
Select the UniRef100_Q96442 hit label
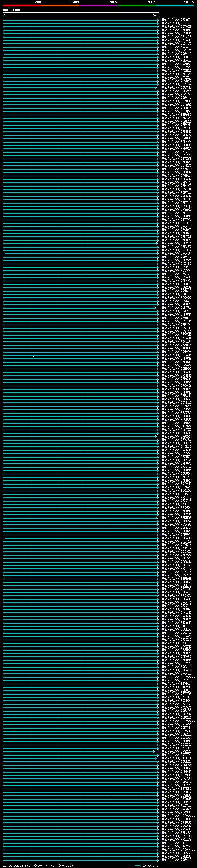coord(177,860)
